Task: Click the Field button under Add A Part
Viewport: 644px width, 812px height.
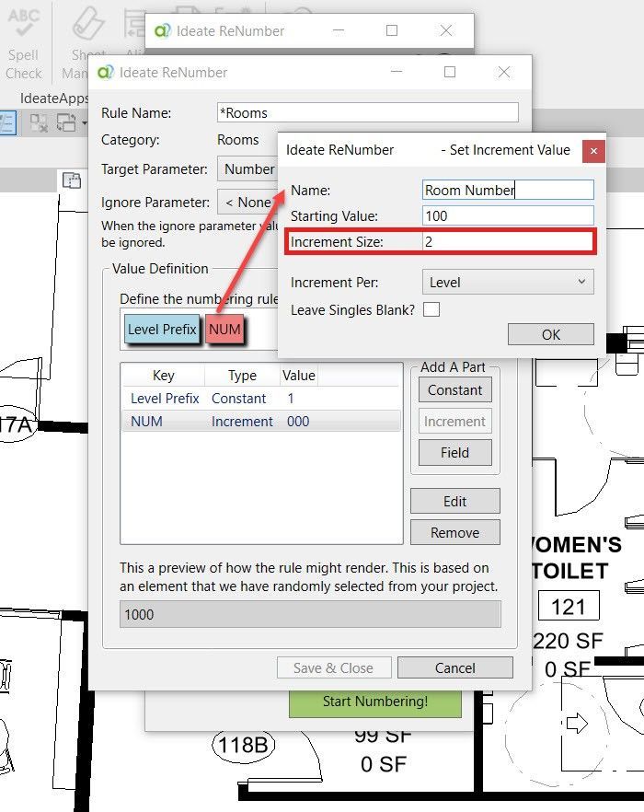Action: click(455, 453)
